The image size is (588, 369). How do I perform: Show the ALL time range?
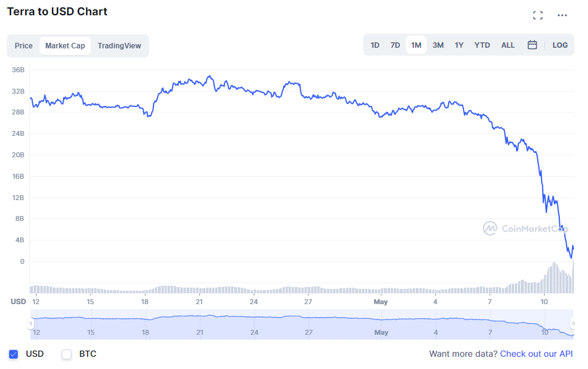(x=508, y=45)
